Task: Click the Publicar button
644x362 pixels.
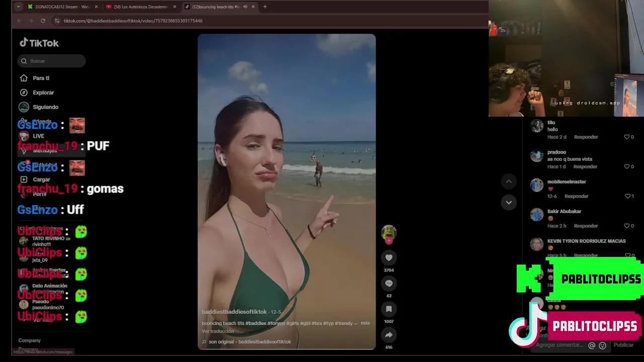Action: coord(623,345)
